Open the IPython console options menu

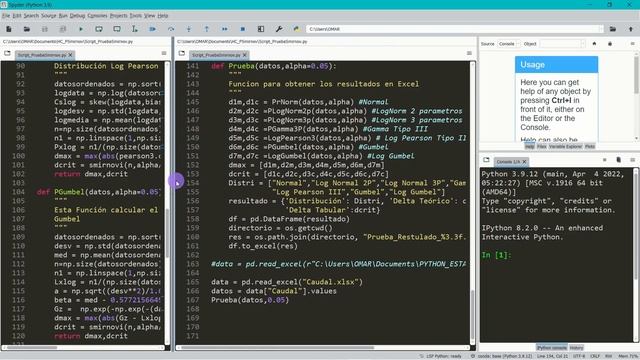pyautogui.click(x=632, y=160)
